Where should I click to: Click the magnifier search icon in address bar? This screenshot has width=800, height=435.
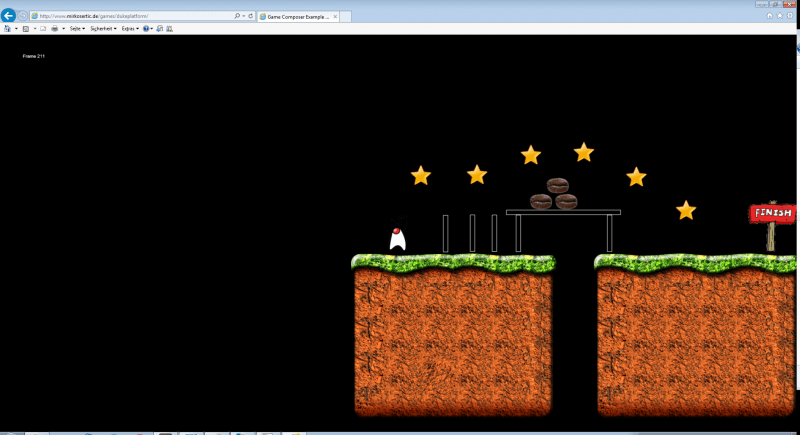click(237, 16)
